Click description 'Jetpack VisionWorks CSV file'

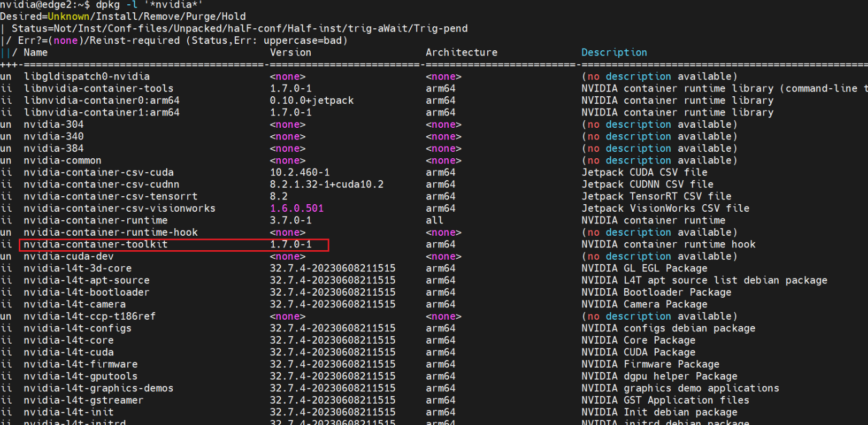tap(665, 208)
